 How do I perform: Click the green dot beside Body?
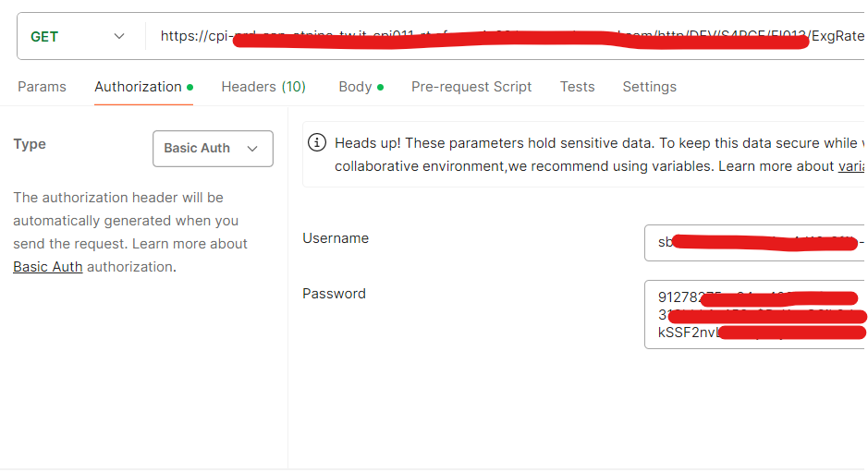pos(380,87)
